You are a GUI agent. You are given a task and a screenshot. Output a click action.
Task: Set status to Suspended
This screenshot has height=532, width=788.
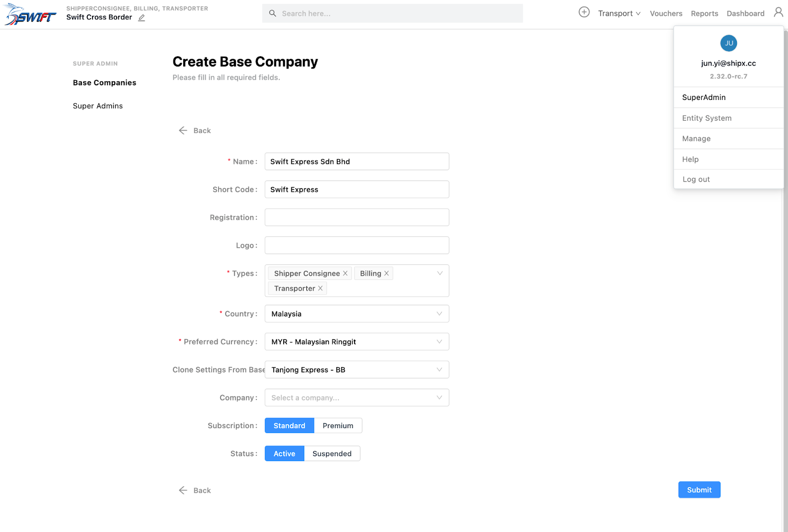click(x=332, y=454)
